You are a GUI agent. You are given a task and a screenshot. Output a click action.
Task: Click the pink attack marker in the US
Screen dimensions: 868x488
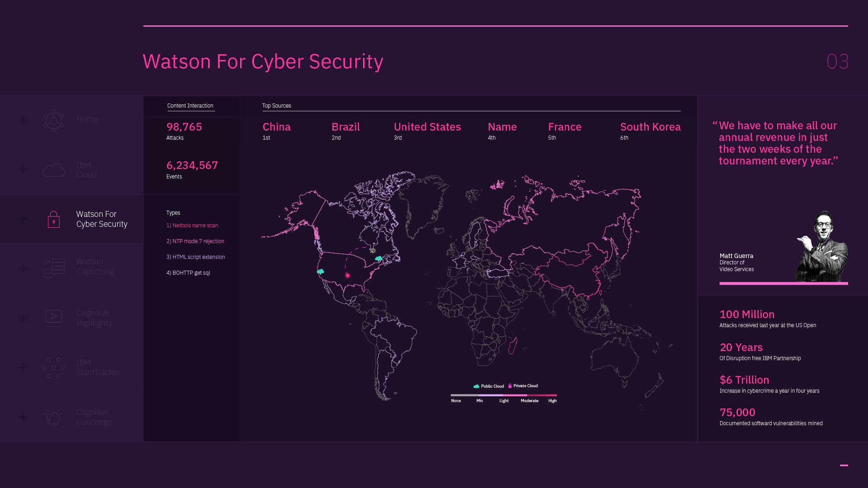(x=348, y=275)
